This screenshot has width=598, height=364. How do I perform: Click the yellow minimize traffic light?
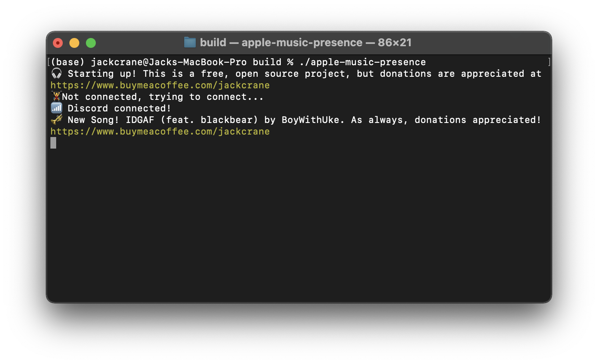[x=74, y=43]
